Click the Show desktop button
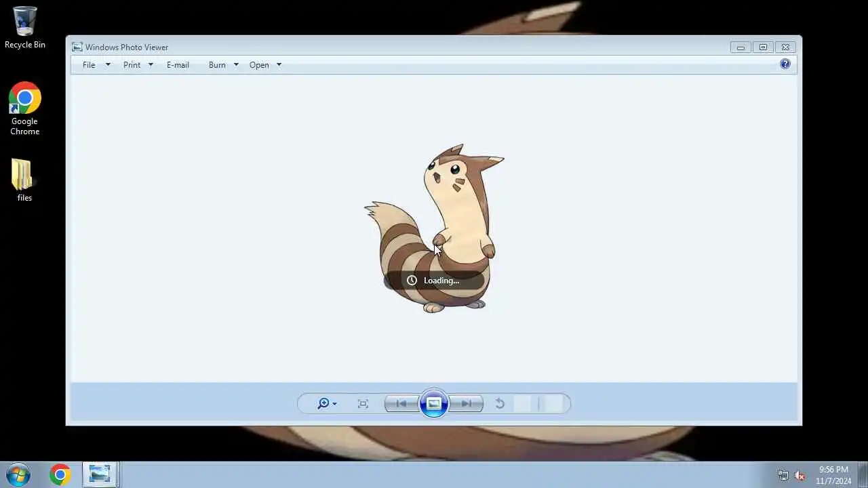The image size is (868, 488). pos(863,475)
